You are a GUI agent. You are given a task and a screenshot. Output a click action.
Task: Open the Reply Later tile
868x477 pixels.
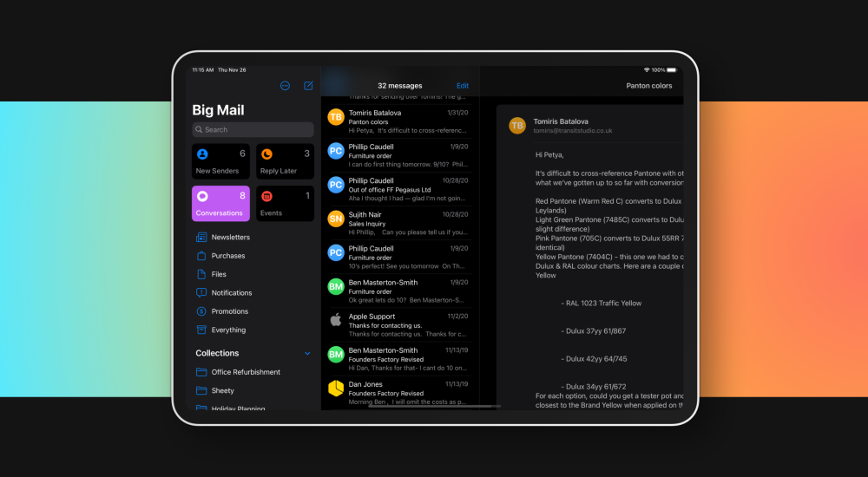click(x=285, y=161)
